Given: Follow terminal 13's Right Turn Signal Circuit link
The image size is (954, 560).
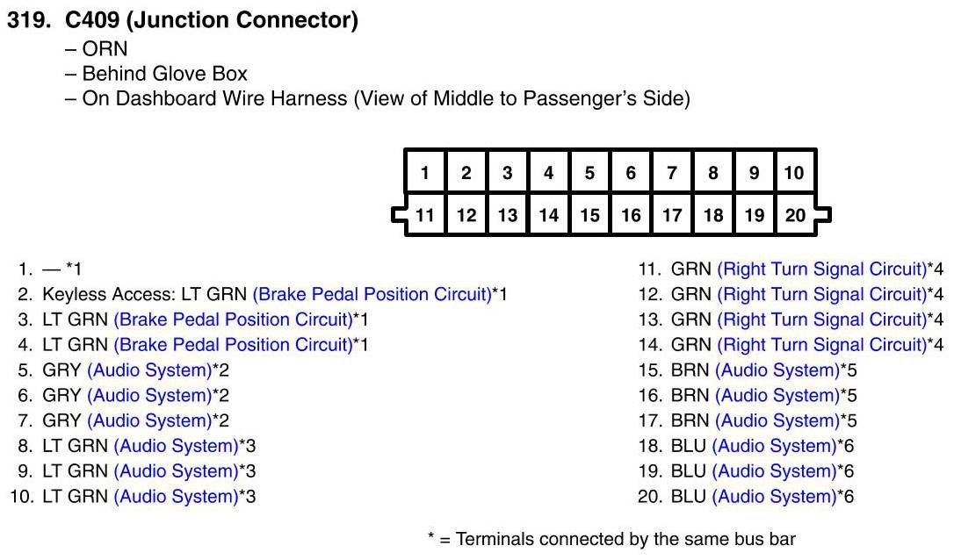Looking at the screenshot, I should [821, 319].
